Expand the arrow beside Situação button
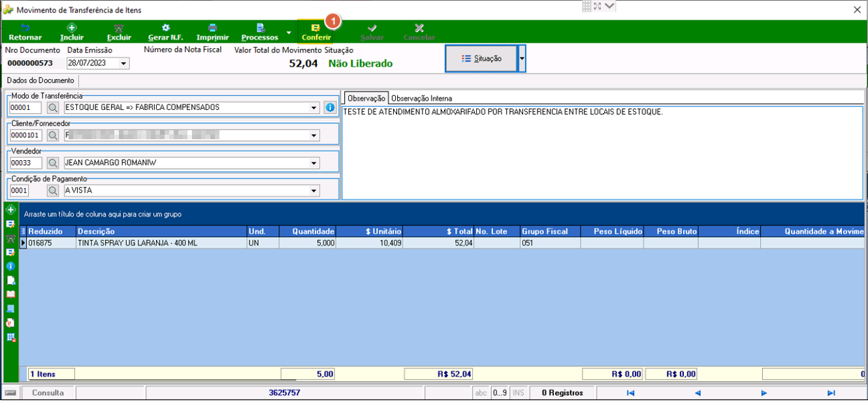The width and height of the screenshot is (868, 402). click(x=522, y=58)
